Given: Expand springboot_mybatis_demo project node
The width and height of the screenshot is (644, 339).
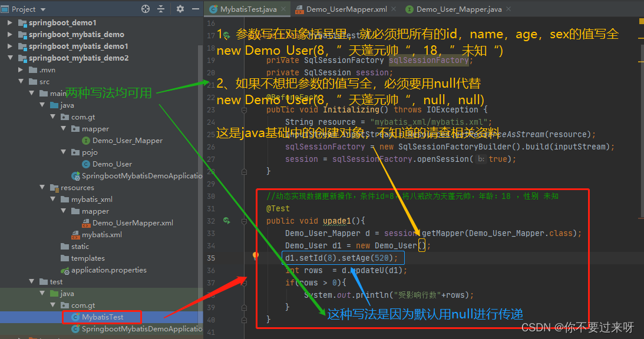Looking at the screenshot, I should 10,35.
